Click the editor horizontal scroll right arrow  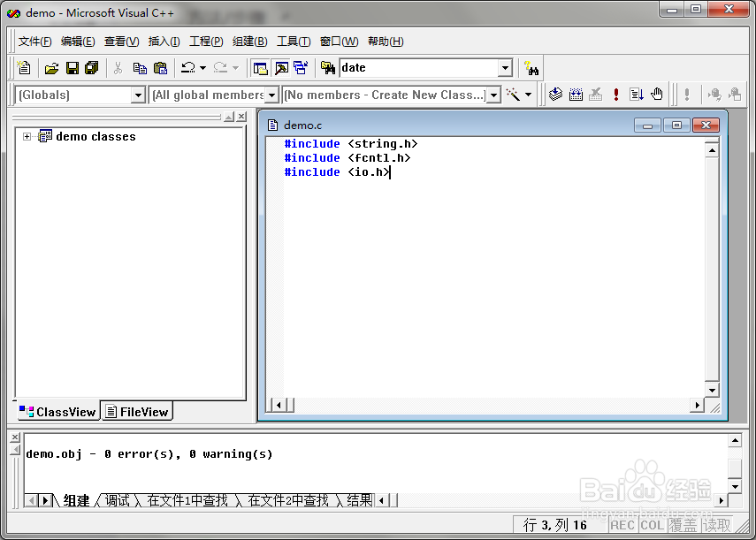click(697, 405)
